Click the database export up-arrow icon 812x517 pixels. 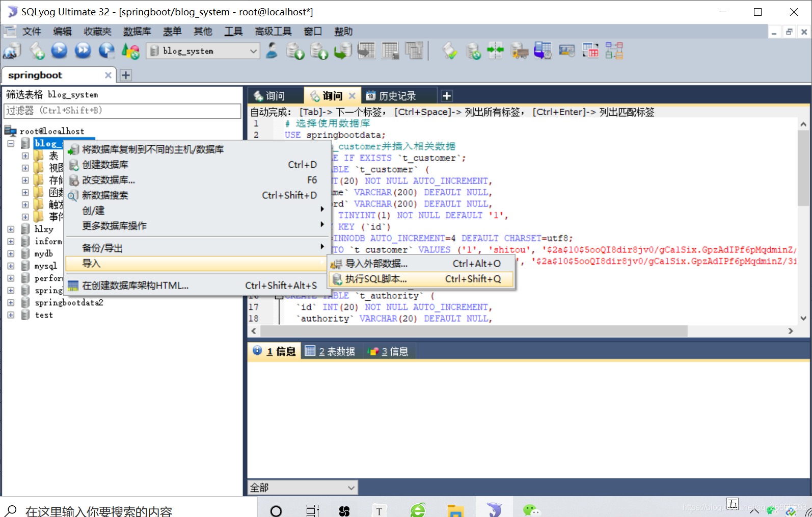tap(319, 51)
